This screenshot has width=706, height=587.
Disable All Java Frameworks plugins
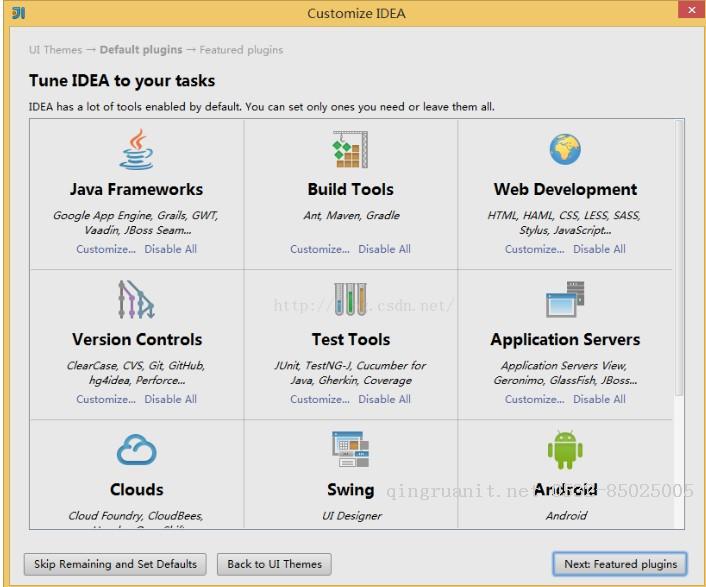171,249
